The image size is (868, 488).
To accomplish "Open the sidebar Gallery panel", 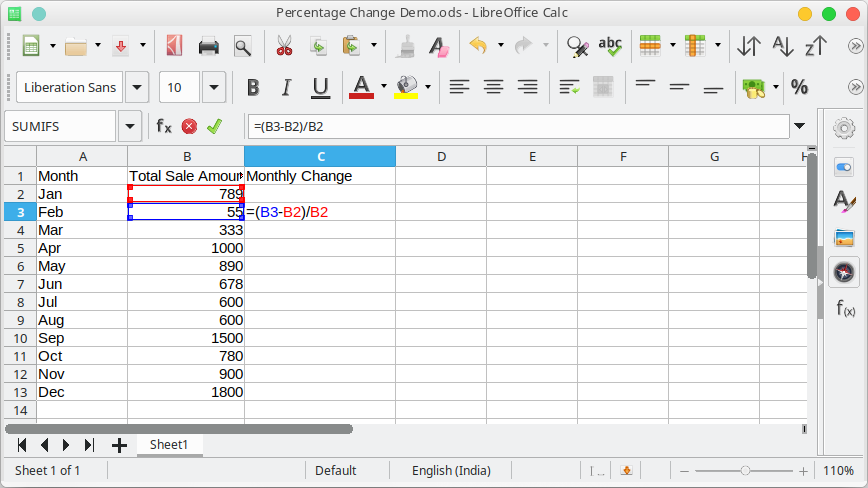I will (844, 237).
